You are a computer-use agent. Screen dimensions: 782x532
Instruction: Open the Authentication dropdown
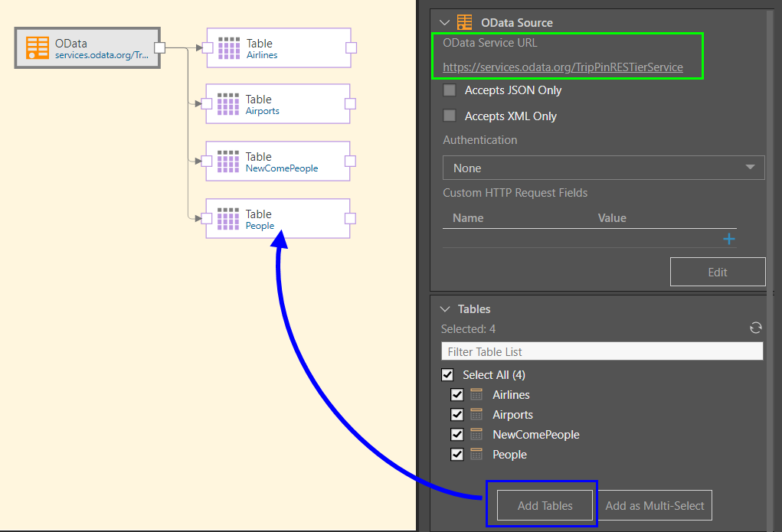(x=604, y=168)
